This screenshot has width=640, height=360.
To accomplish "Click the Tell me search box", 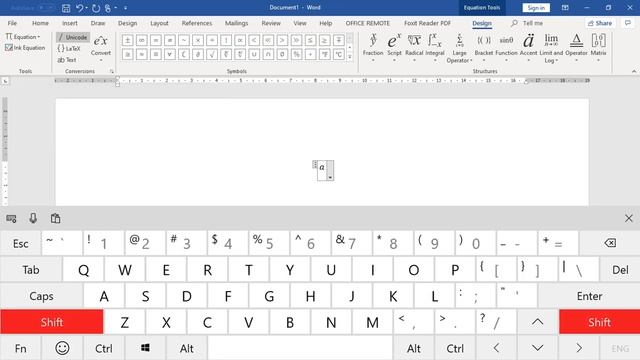I will pyautogui.click(x=527, y=23).
